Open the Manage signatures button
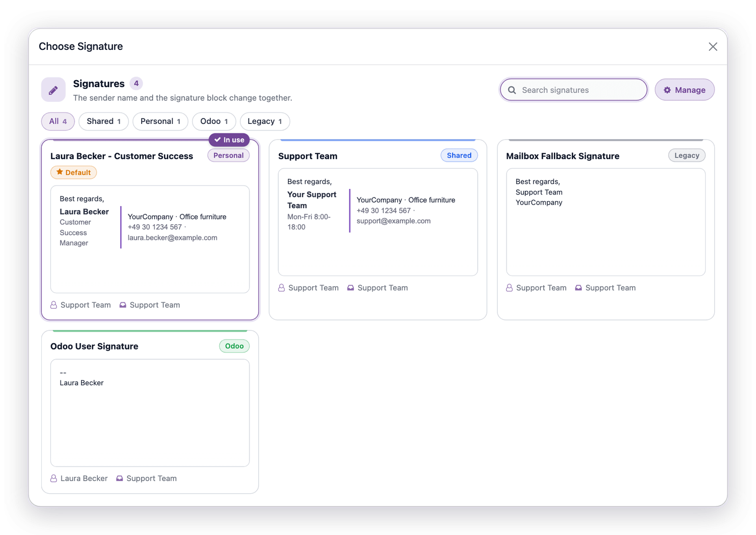756x535 pixels. pyautogui.click(x=684, y=90)
